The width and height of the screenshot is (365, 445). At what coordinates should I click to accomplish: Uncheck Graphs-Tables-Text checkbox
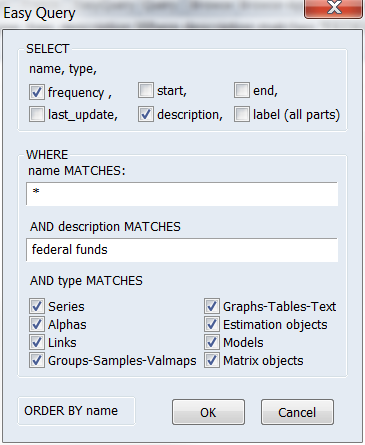[212, 306]
